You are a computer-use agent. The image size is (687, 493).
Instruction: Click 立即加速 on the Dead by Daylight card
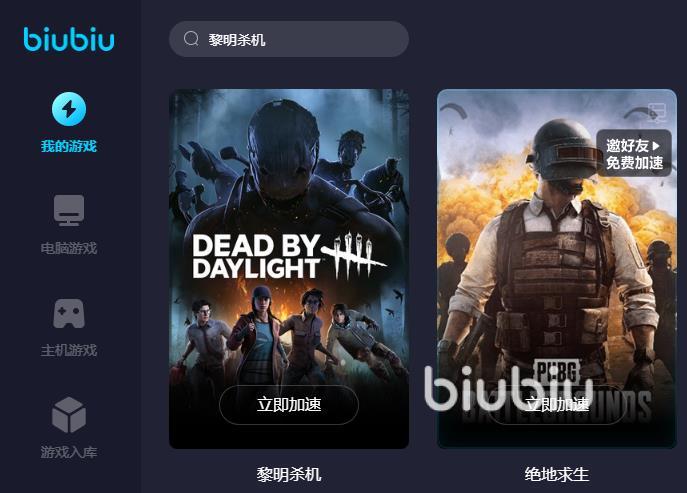tap(289, 404)
